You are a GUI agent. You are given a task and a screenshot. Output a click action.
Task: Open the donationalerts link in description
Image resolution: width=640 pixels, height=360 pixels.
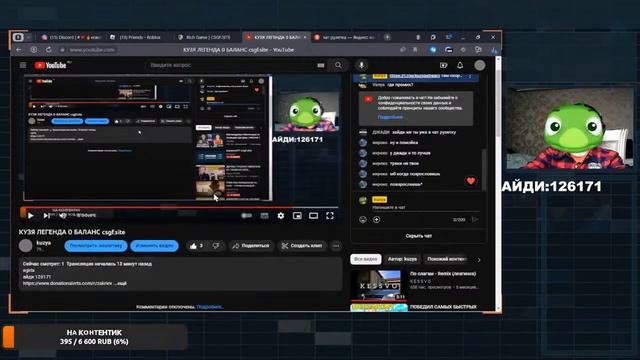(x=68, y=283)
